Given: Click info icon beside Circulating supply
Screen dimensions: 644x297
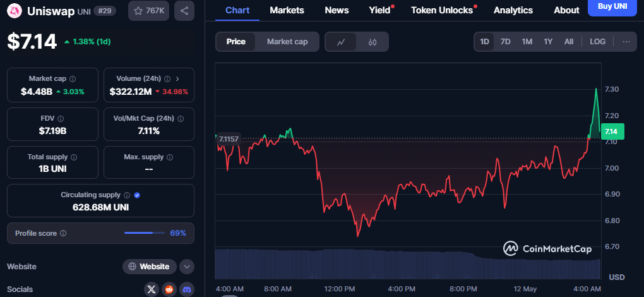Looking at the screenshot, I should (128, 195).
